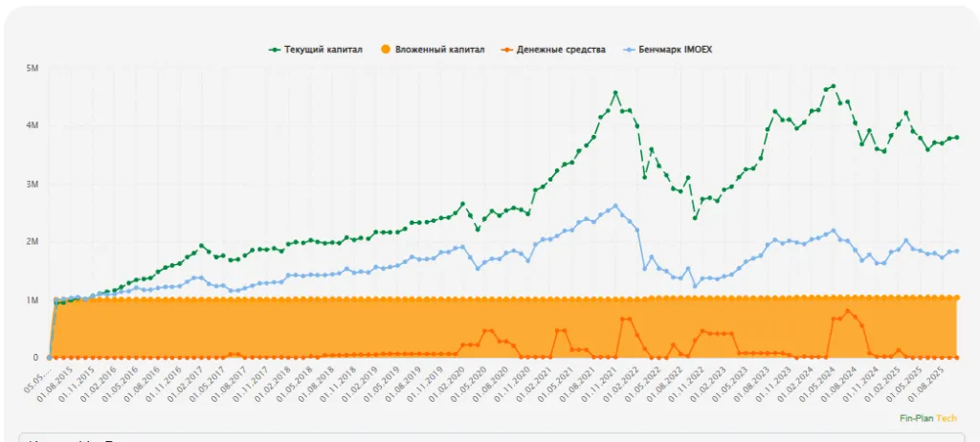Click the highest green peak near 01.05.2024

833,86
